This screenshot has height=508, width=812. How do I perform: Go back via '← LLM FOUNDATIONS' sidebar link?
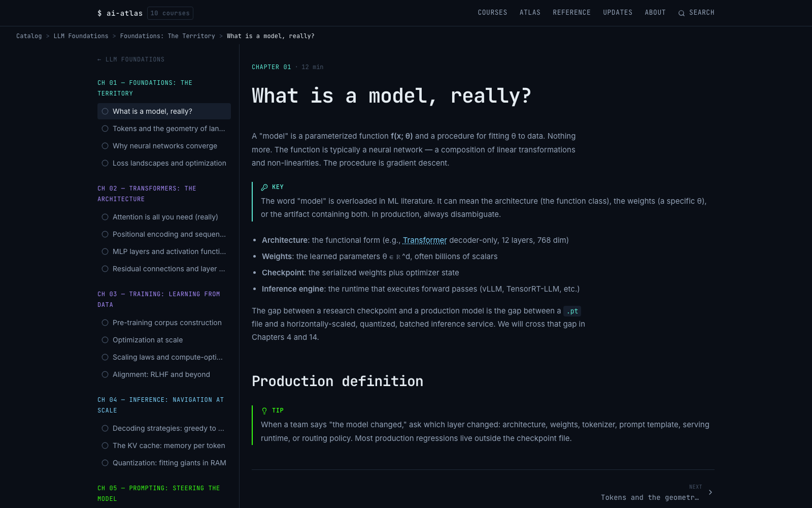coord(131,59)
